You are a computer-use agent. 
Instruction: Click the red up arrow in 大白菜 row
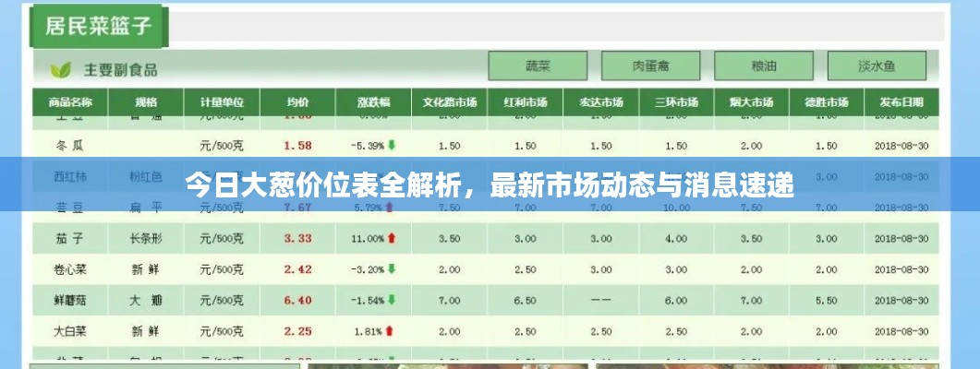pos(390,331)
